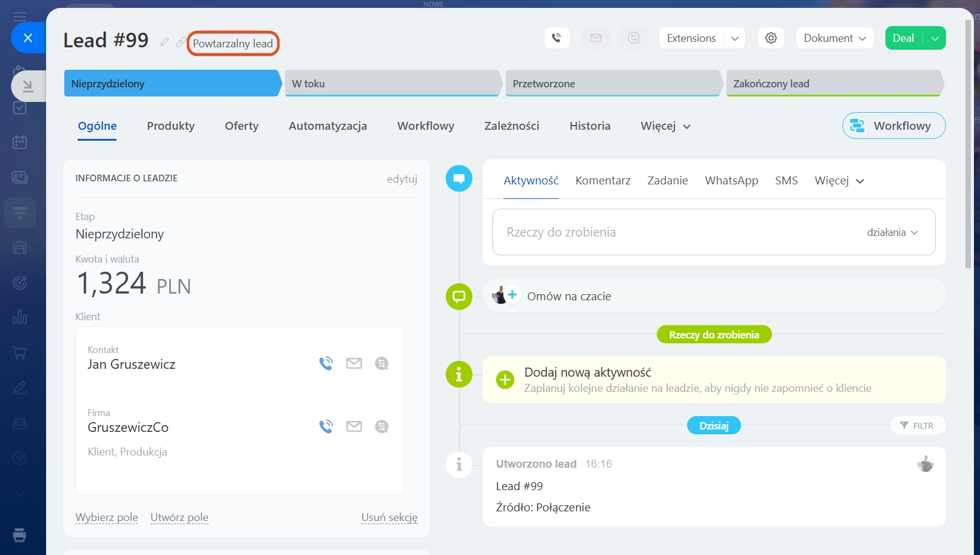Open the Historia tab
This screenshot has width=980, height=555.
coord(589,126)
